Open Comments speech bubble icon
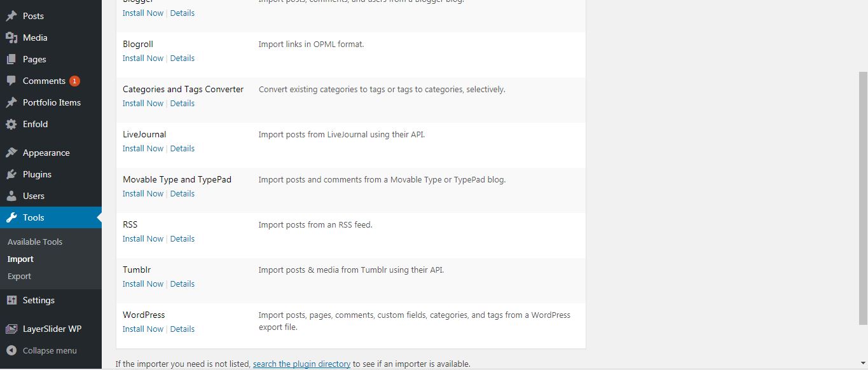This screenshot has width=868, height=370. [x=11, y=81]
